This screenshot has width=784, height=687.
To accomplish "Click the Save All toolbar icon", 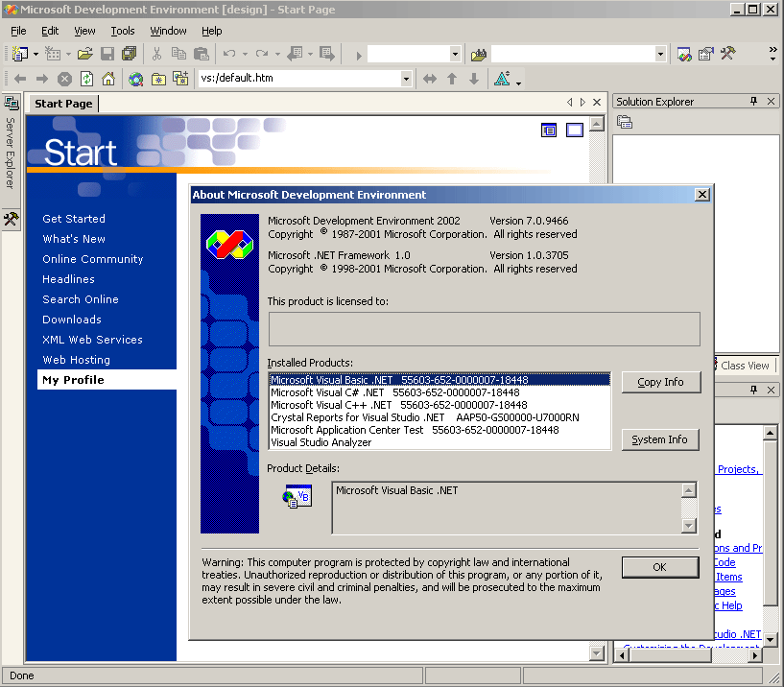I will tap(129, 54).
